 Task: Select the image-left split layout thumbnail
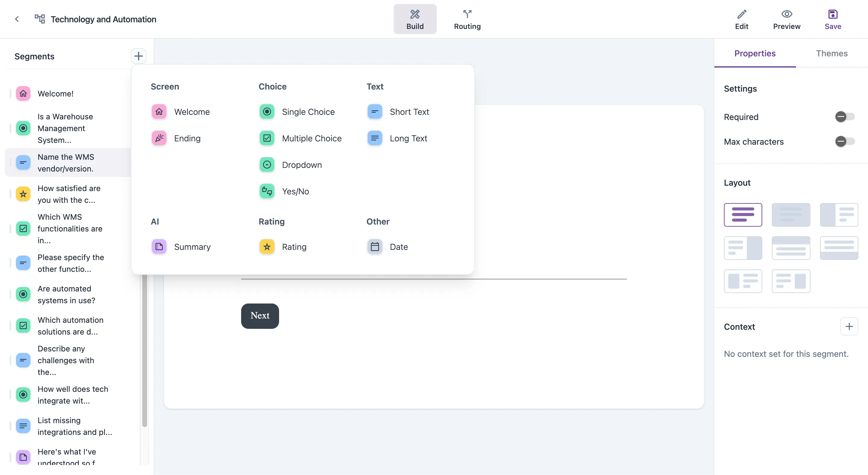(x=839, y=215)
